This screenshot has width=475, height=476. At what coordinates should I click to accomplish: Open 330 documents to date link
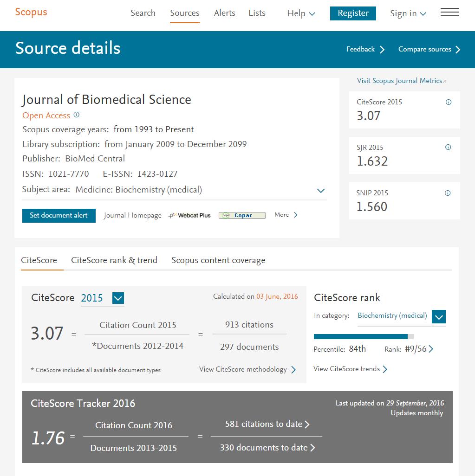pyautogui.click(x=267, y=447)
